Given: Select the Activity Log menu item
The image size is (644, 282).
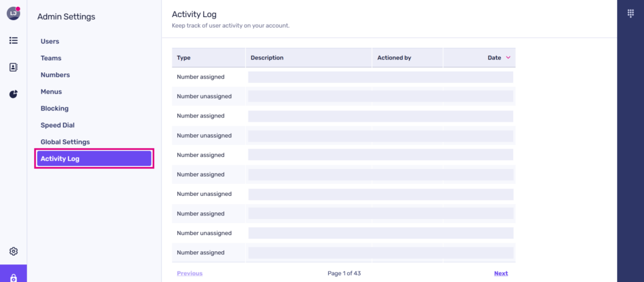Looking at the screenshot, I should coord(94,159).
